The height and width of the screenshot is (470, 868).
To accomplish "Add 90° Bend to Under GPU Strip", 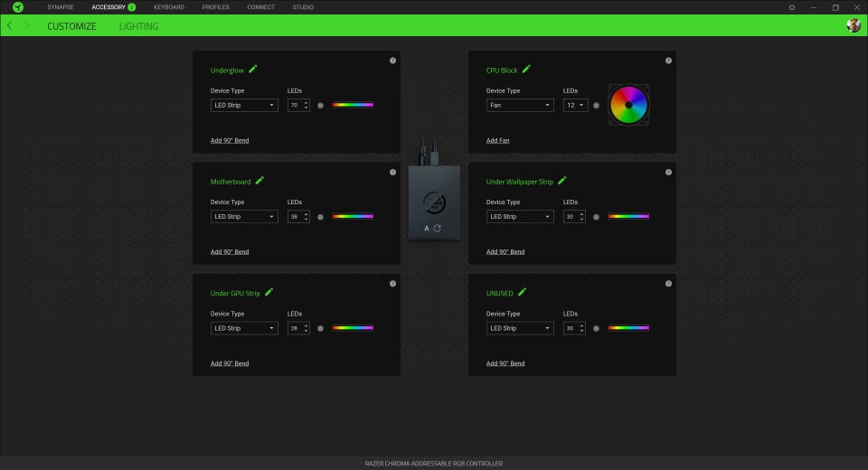I will tap(230, 363).
